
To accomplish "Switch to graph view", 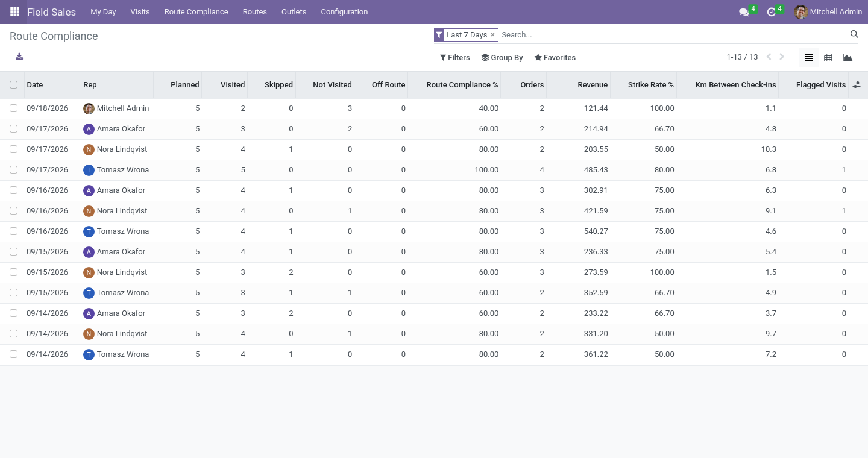I will 848,58.
